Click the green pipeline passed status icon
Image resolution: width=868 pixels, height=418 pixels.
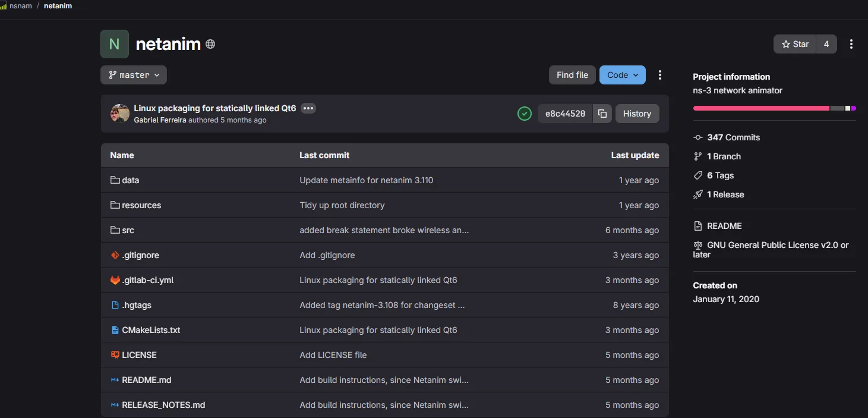(524, 114)
